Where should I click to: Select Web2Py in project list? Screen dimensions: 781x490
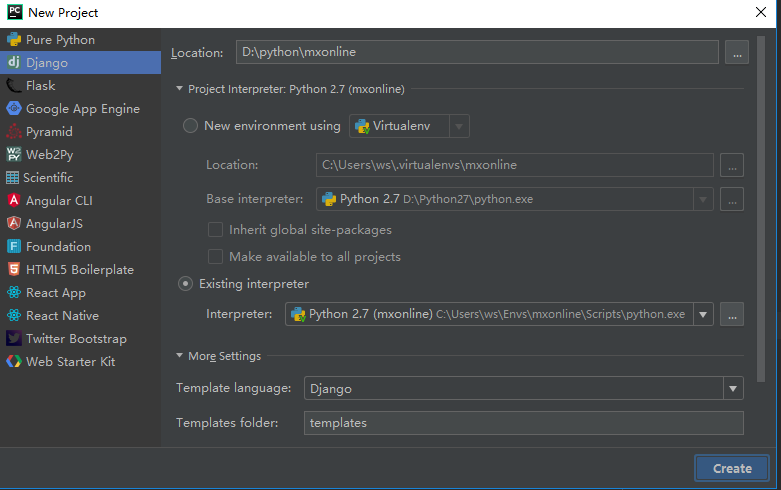click(80, 154)
